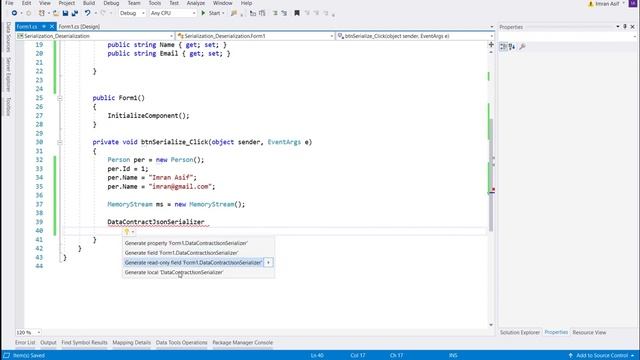The image size is (640, 360).
Task: Open the Serialization_Deserialization project dropdown
Action: pos(95,36)
